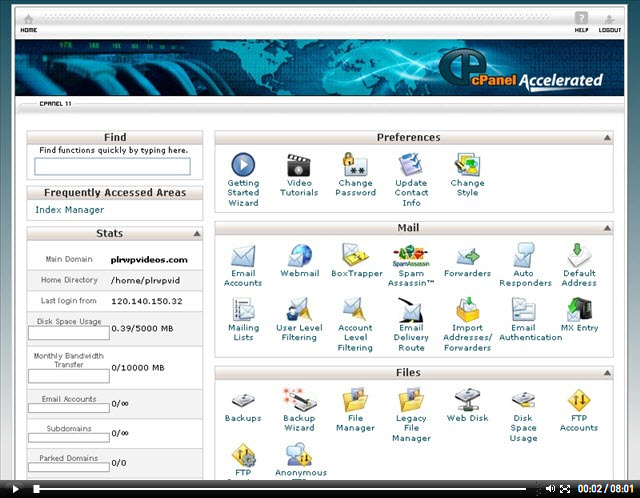Select bandwidth 0/10000 MB value
The width and height of the screenshot is (640, 498).
pos(138,368)
